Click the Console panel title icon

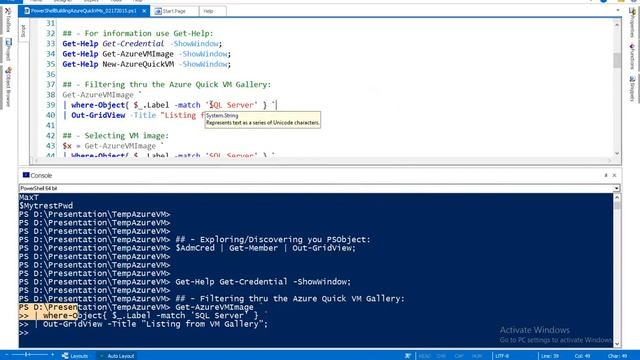tap(26, 175)
